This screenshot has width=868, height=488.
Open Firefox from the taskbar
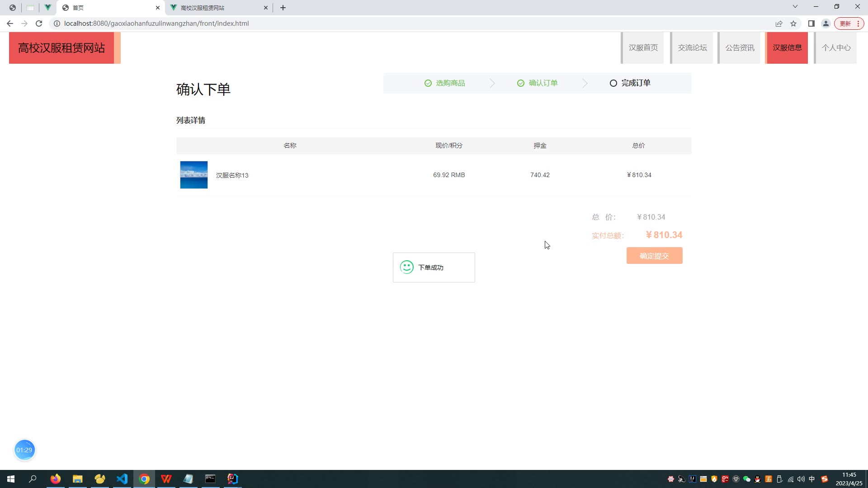click(x=56, y=479)
